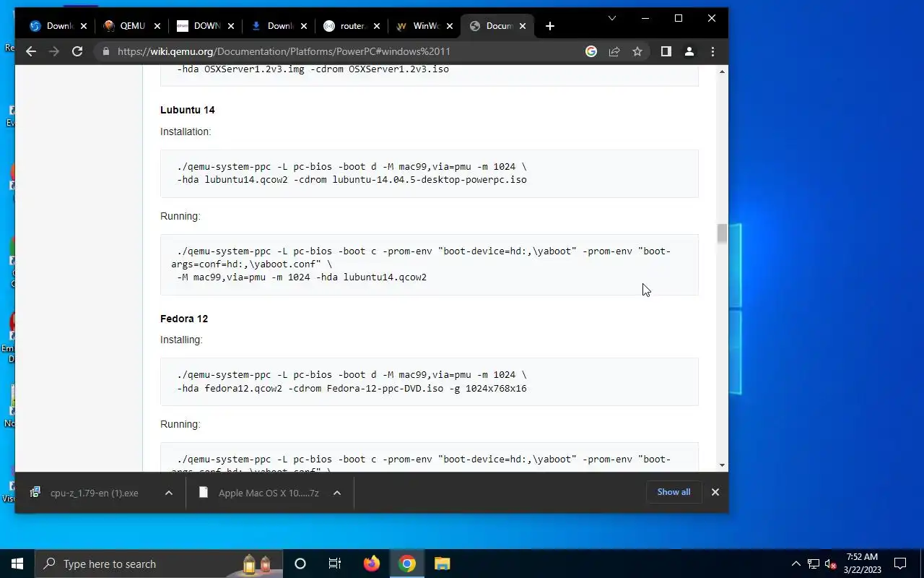The image size is (924, 578).
Task: Click the scrollbar down arrow
Action: (x=721, y=465)
